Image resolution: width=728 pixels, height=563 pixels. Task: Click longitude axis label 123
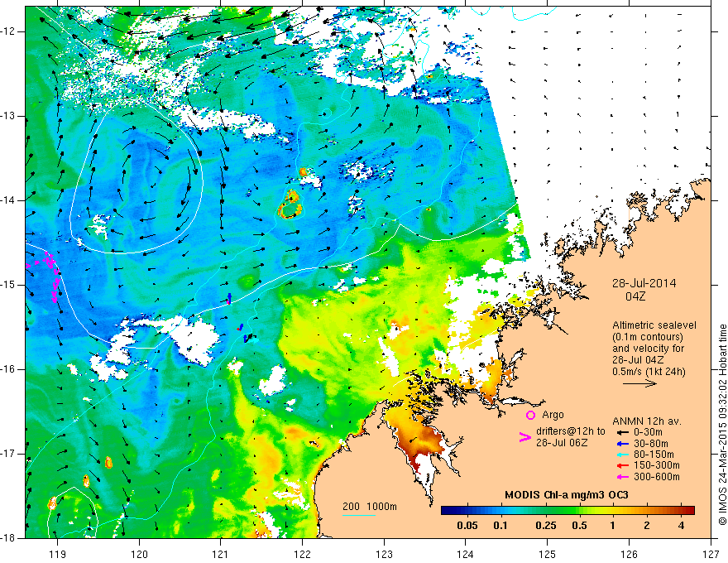point(384,555)
